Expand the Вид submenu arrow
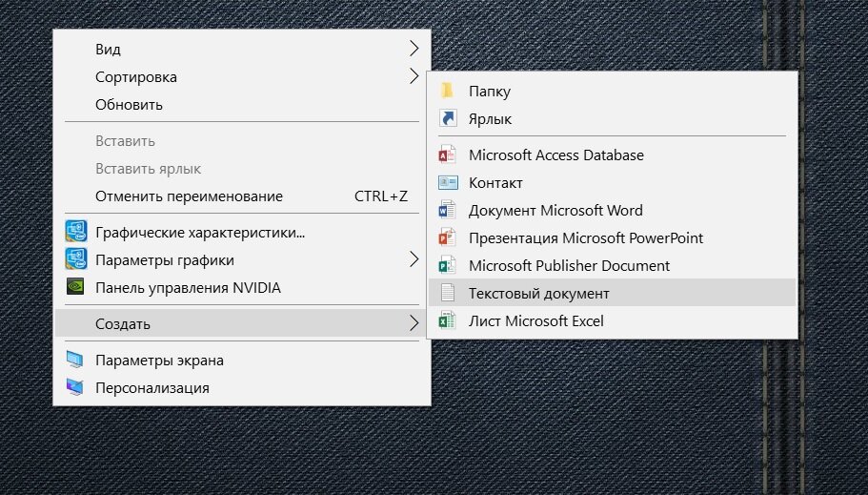 [414, 49]
